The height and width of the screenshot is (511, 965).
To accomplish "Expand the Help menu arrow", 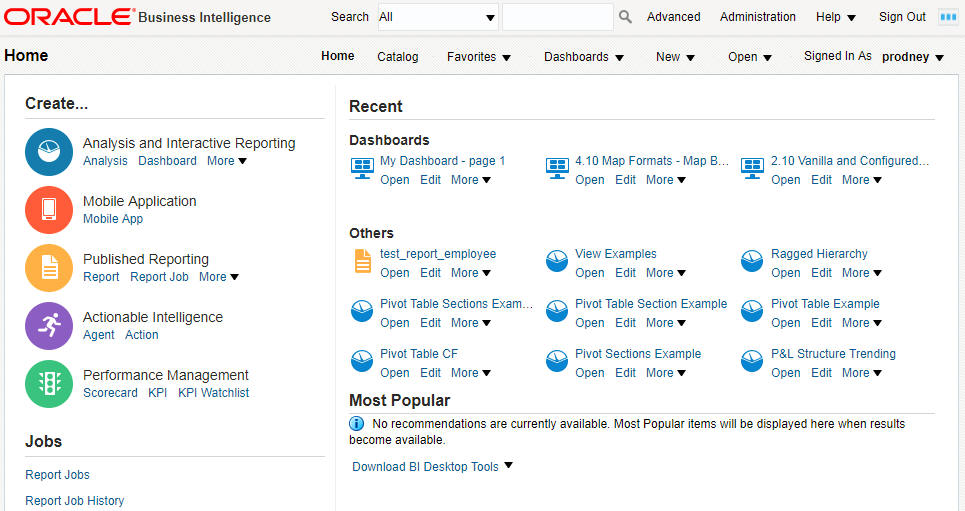I will pyautogui.click(x=852, y=18).
